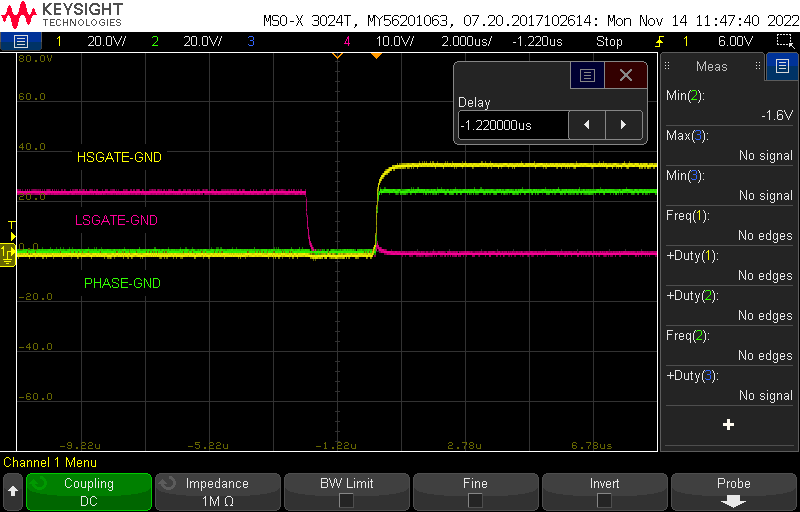
Task: Click the hollow delay reference marker
Action: coord(337,55)
